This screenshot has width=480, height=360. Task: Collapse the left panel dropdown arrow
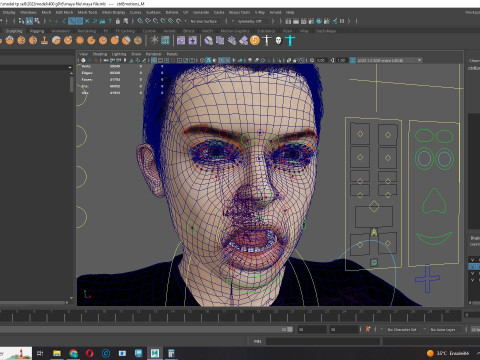coord(70,68)
